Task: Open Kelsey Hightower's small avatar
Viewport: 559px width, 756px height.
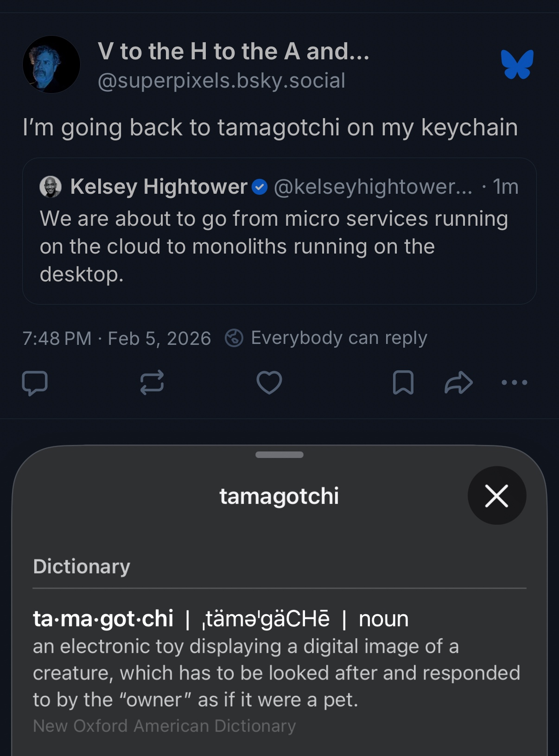Action: (51, 187)
